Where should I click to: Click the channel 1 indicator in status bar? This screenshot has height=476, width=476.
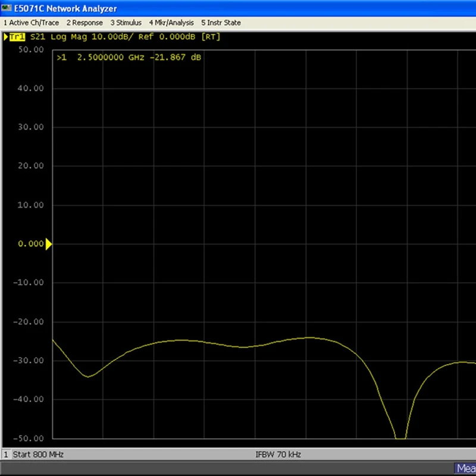coord(6,455)
